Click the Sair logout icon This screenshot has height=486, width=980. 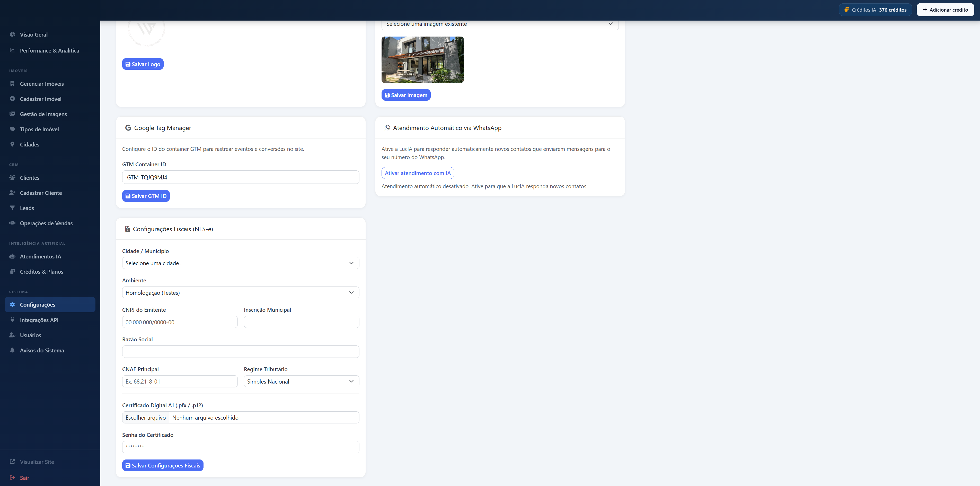(x=12, y=477)
